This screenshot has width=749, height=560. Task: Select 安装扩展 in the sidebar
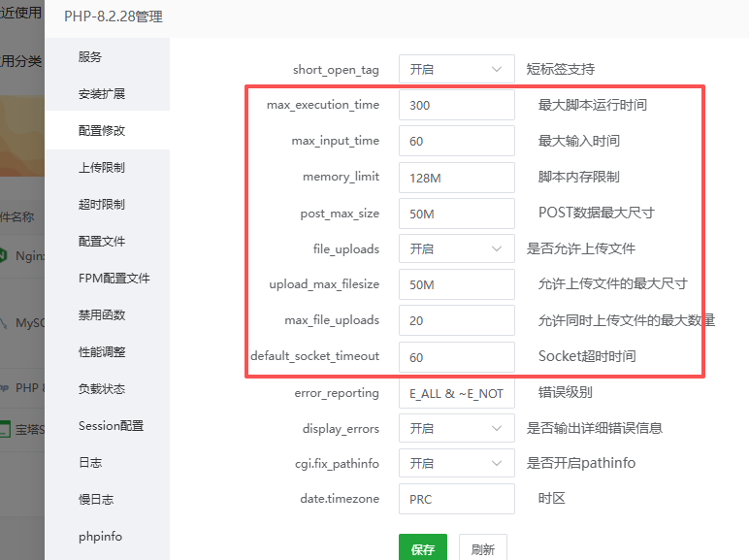click(102, 93)
